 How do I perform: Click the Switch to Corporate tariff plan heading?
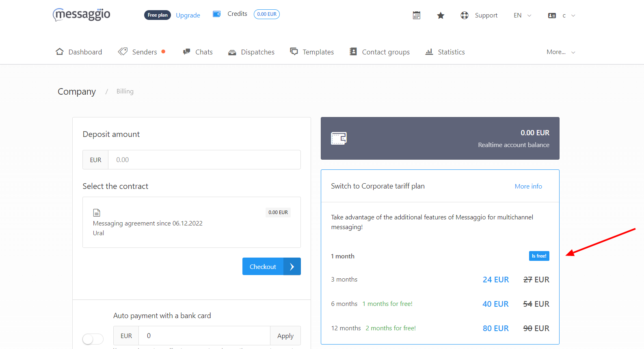click(x=378, y=186)
